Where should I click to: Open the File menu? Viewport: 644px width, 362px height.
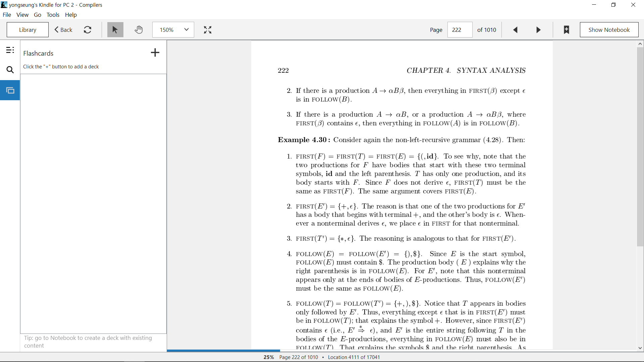7,15
